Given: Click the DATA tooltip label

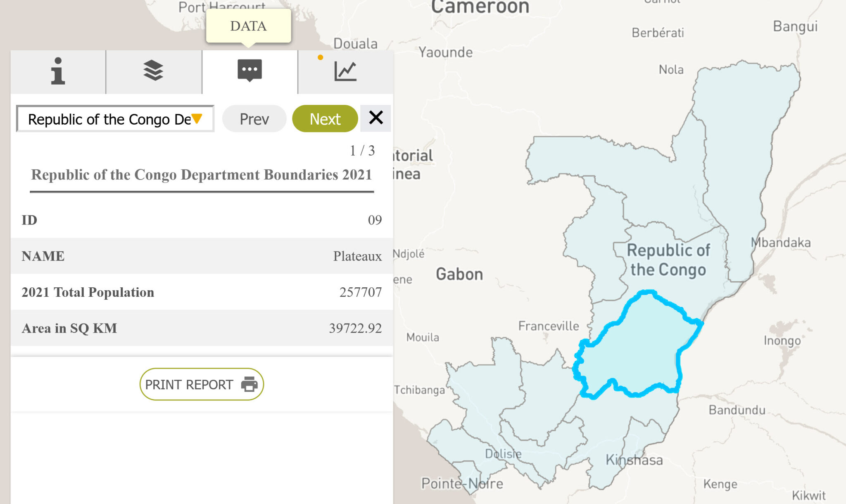Looking at the screenshot, I should click(x=248, y=26).
